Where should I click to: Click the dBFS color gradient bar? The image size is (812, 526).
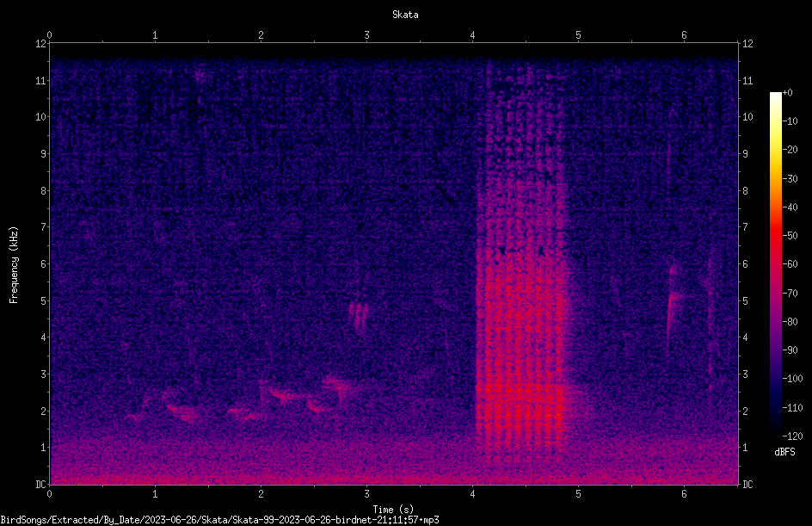pyautogui.click(x=775, y=264)
